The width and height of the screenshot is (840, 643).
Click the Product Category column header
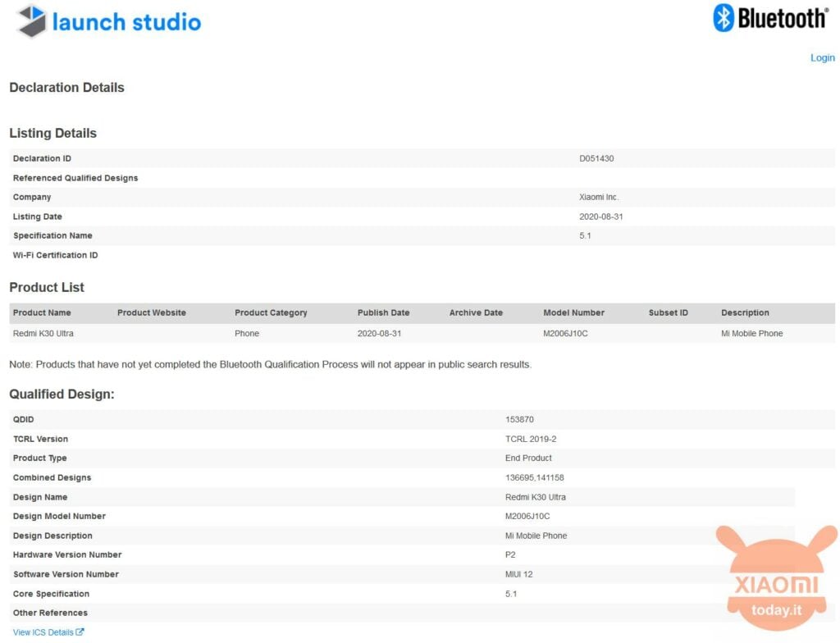(x=271, y=313)
